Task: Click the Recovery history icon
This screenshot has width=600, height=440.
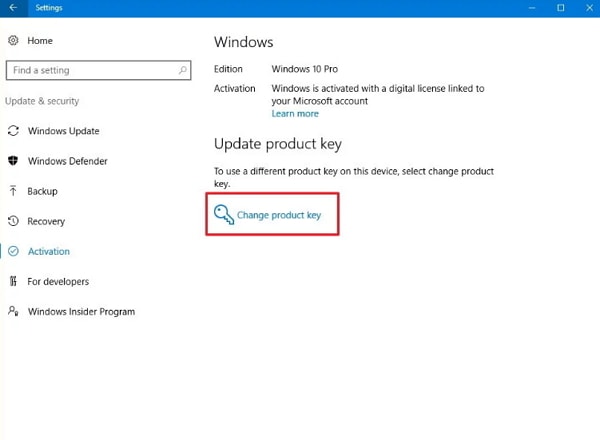Action: click(x=13, y=221)
